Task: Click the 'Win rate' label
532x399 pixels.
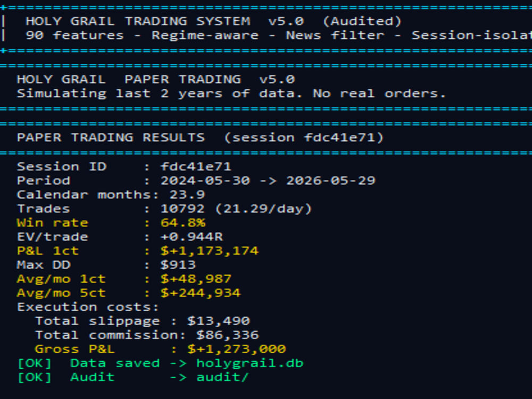Action: 52,222
